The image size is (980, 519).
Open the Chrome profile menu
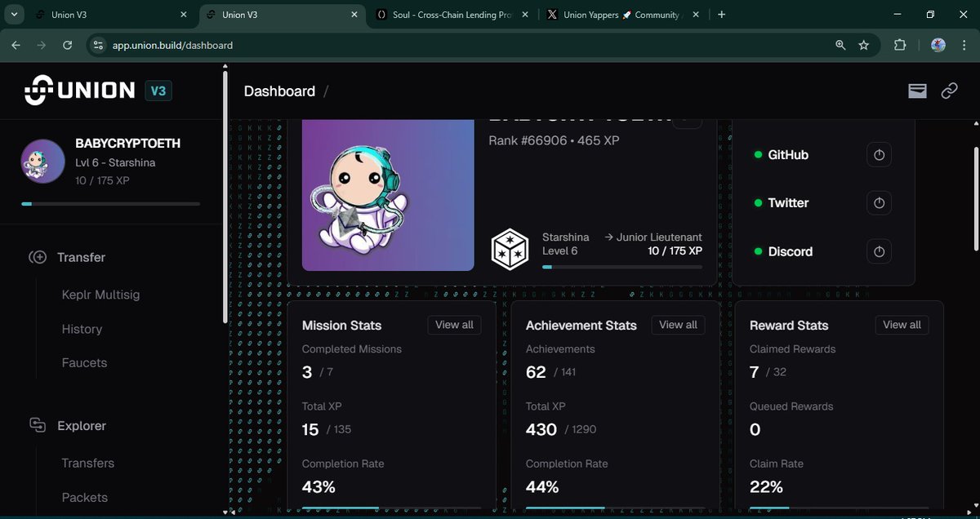(x=938, y=45)
